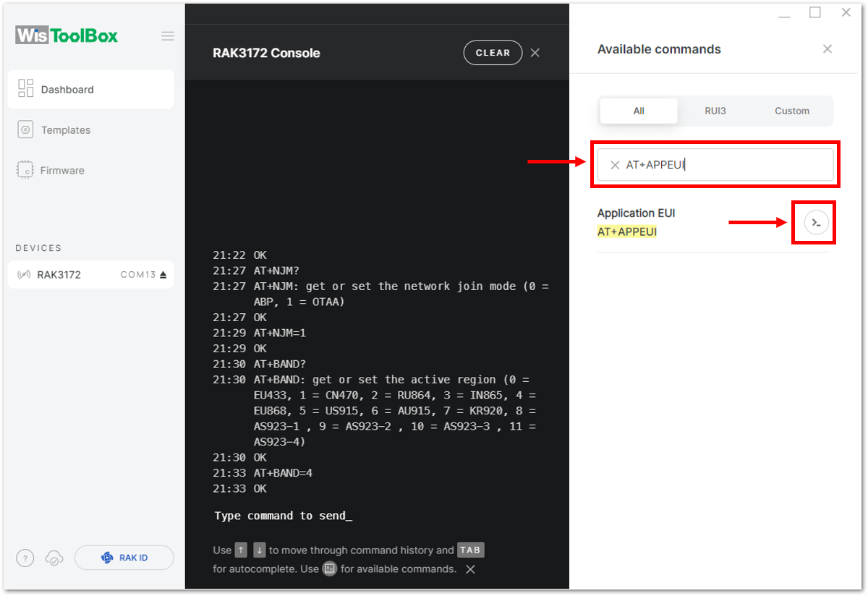This screenshot has height=596, width=868.
Task: Click the DEVICES section label
Action: 38,248
